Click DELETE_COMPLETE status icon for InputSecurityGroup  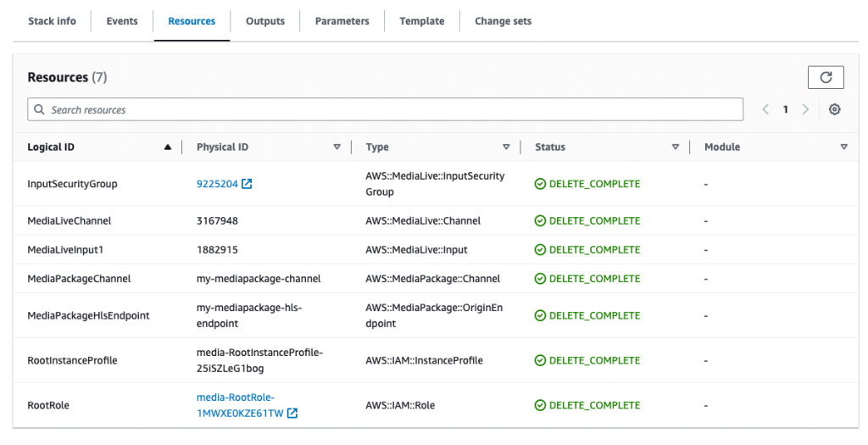540,184
